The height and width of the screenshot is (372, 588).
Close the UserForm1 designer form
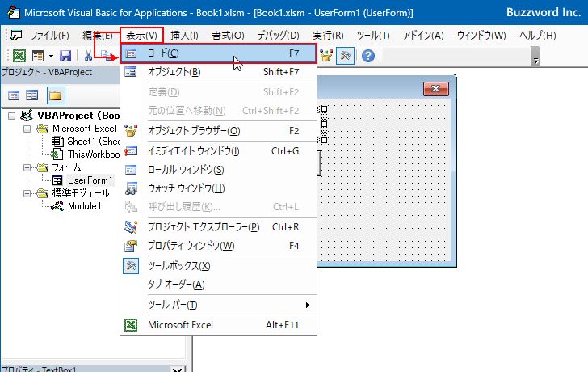[x=436, y=89]
